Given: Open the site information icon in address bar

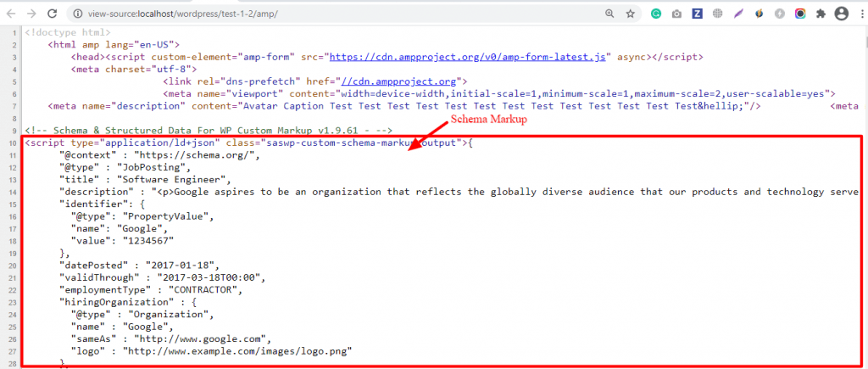Looking at the screenshot, I should [78, 14].
